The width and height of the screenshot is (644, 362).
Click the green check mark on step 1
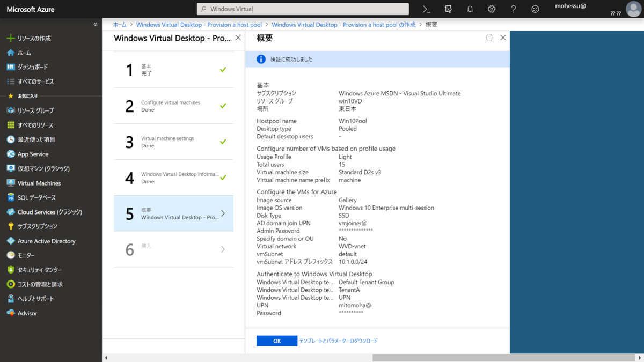(x=223, y=70)
